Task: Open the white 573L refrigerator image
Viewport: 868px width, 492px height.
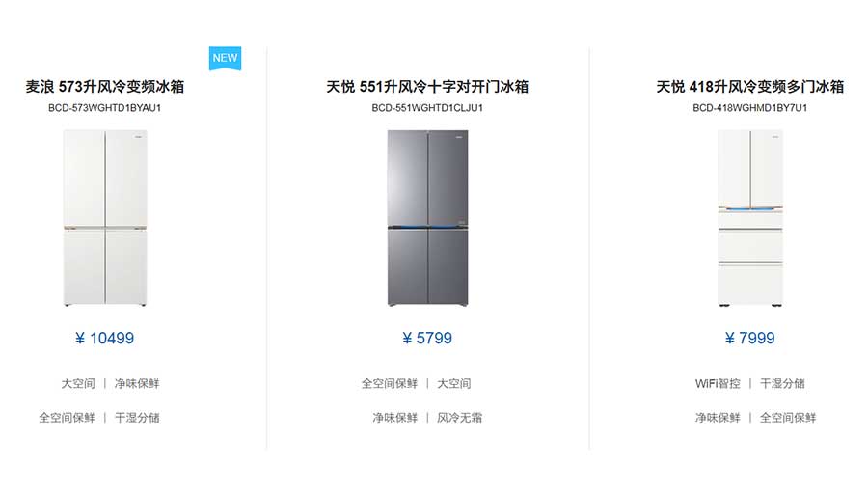Action: (x=105, y=218)
